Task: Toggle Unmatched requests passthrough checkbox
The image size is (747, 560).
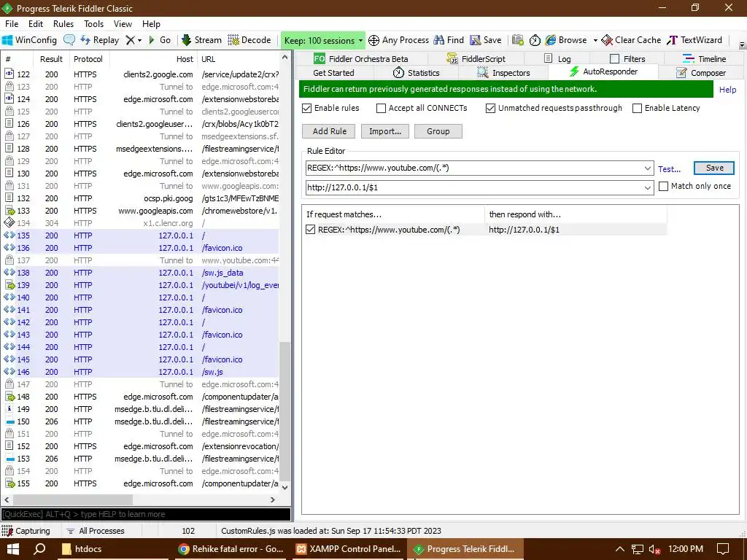Action: click(490, 108)
